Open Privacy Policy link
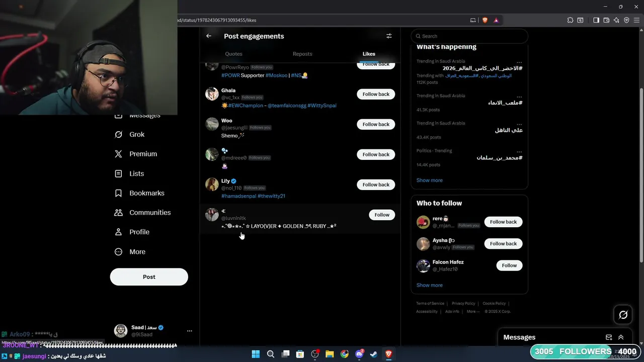This screenshot has height=362, width=644. (463, 304)
